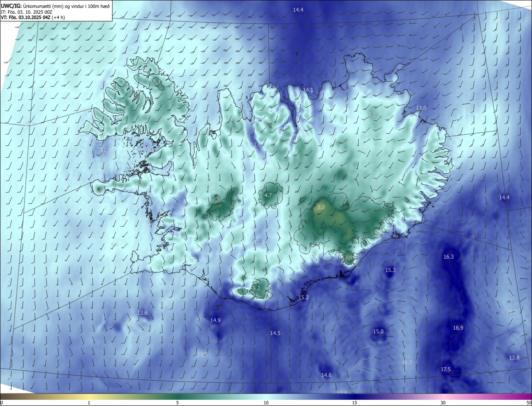532x406 pixels.
Task: Click the 13.6 value on the map
Action: (142, 313)
